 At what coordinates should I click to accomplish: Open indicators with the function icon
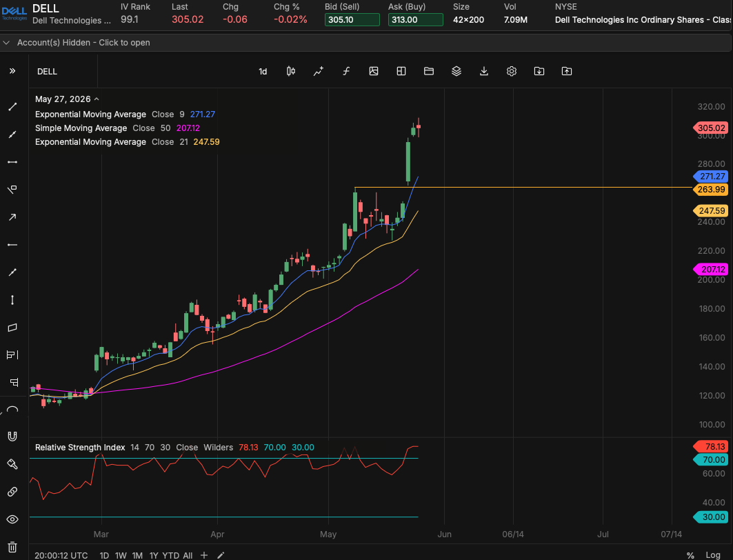click(x=346, y=71)
